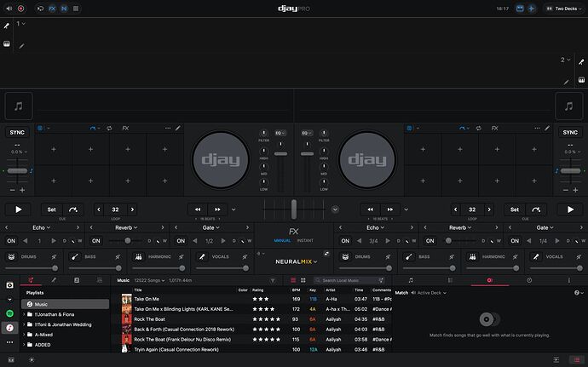Open the NEURALMIX mode dropdown
Screen dimensions: 588x367
pyautogui.click(x=297, y=261)
